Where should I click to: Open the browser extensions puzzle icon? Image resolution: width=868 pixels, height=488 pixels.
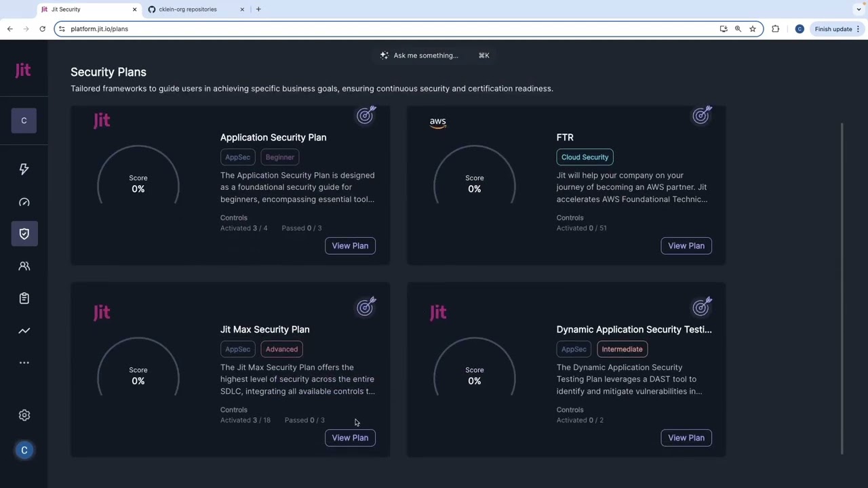(776, 29)
